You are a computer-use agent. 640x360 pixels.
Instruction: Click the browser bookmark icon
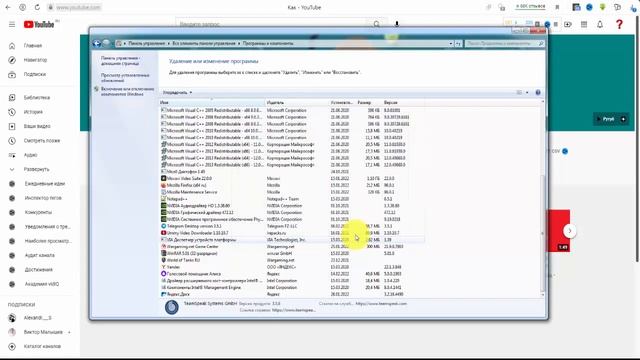tap(557, 7)
